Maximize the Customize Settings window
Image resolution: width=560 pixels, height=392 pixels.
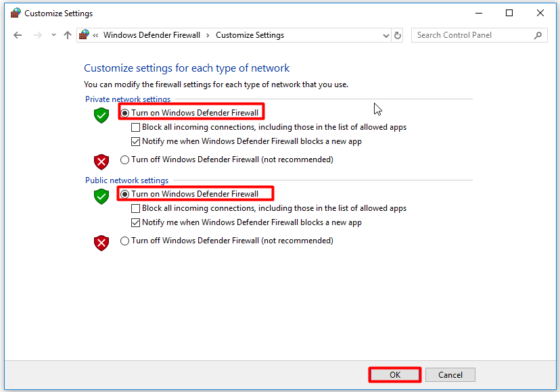coord(509,14)
